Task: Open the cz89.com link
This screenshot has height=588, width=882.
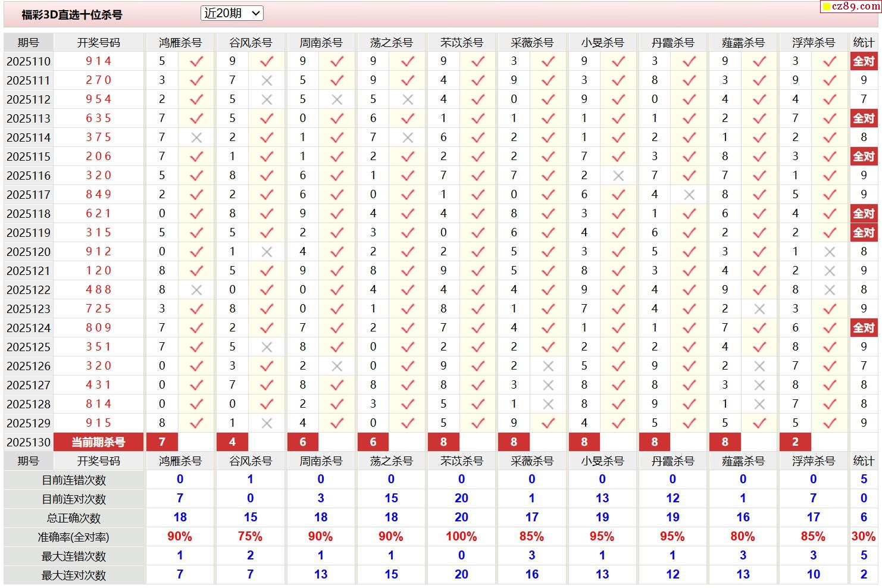Action: point(851,7)
